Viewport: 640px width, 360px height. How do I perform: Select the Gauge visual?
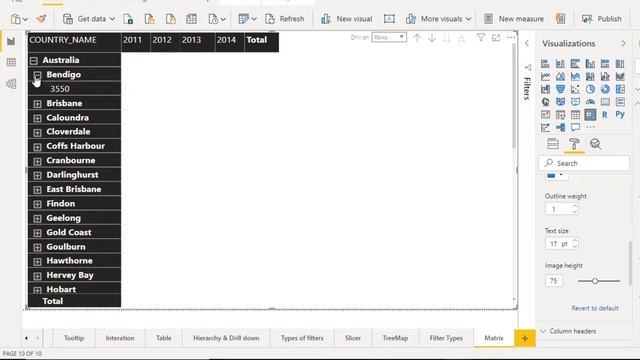tap(590, 102)
